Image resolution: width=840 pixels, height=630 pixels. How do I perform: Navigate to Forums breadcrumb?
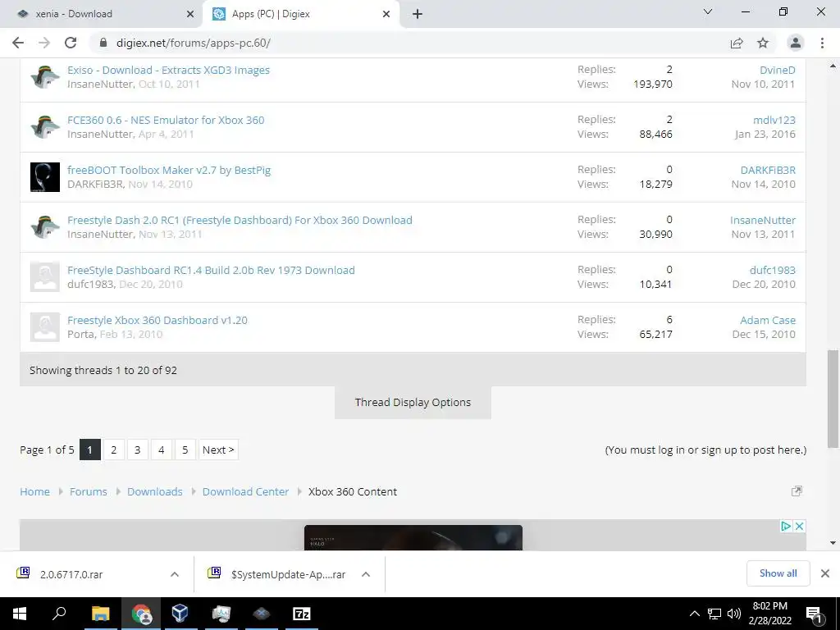[x=89, y=492]
